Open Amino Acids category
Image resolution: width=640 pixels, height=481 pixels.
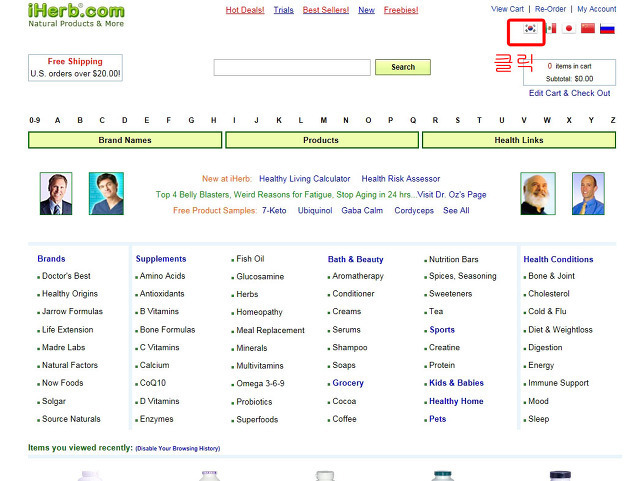pyautogui.click(x=162, y=276)
